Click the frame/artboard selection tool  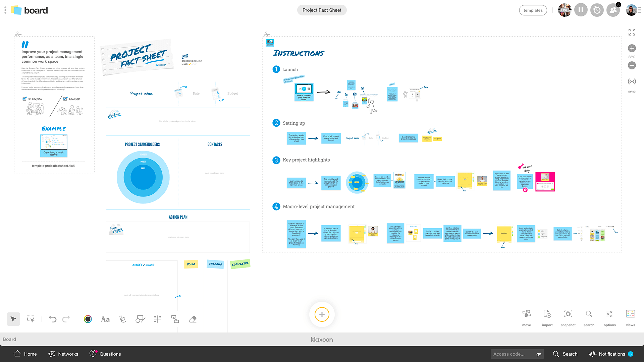click(x=30, y=319)
